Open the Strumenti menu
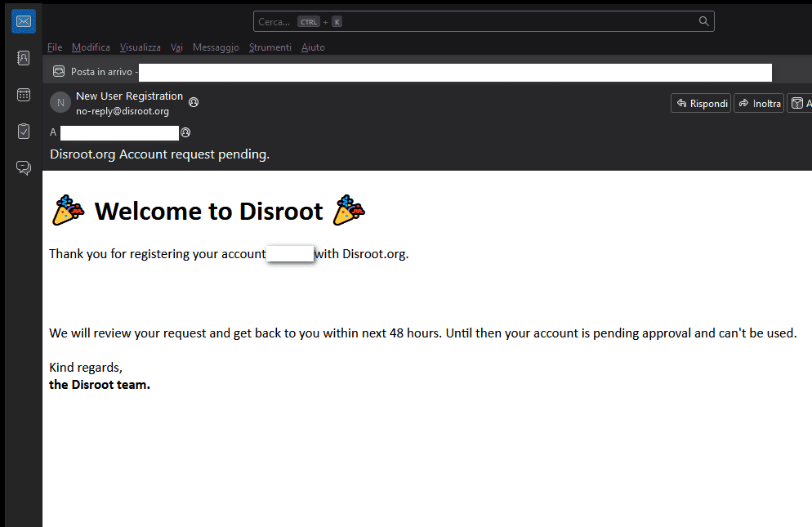The image size is (812, 527). pyautogui.click(x=270, y=47)
